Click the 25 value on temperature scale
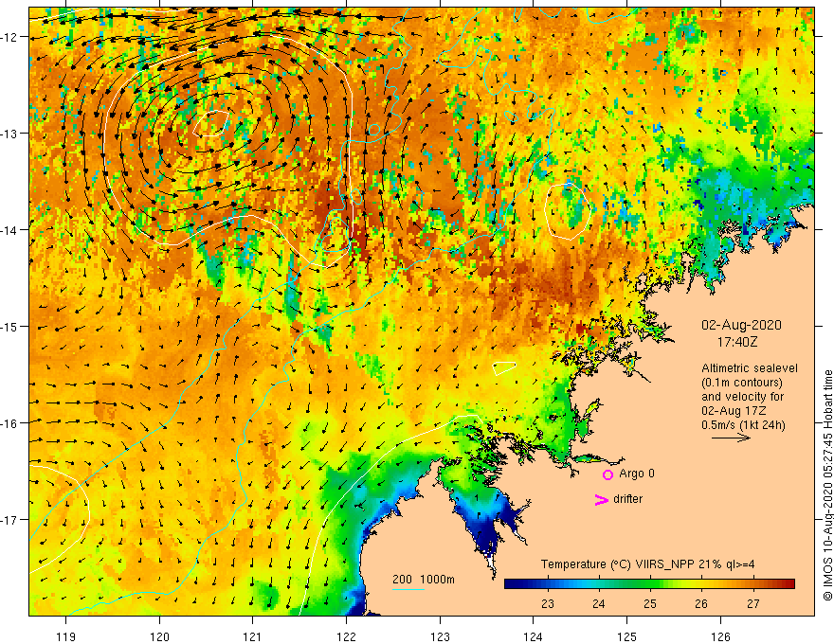The image size is (834, 644). click(x=650, y=603)
